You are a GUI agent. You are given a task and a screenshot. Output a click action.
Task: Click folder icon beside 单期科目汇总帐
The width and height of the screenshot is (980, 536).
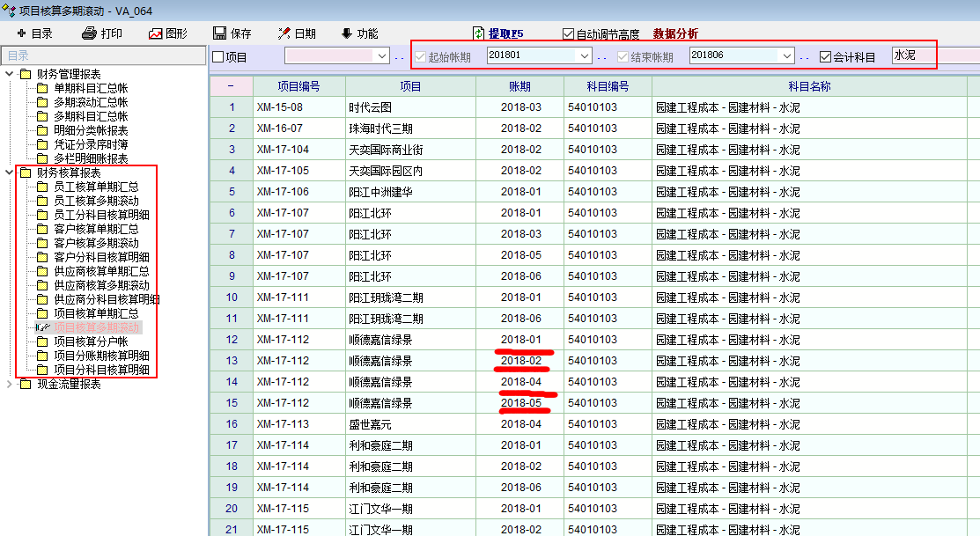(x=42, y=88)
